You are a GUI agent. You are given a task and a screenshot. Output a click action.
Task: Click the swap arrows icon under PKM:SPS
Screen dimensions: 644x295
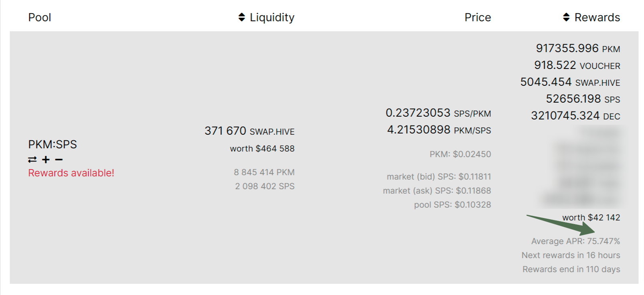tap(32, 160)
